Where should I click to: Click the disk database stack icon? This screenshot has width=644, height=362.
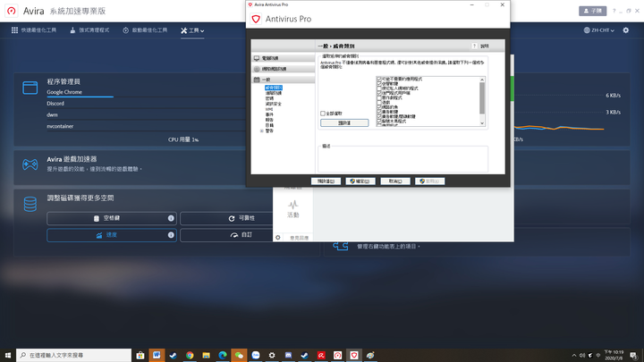tap(30, 204)
